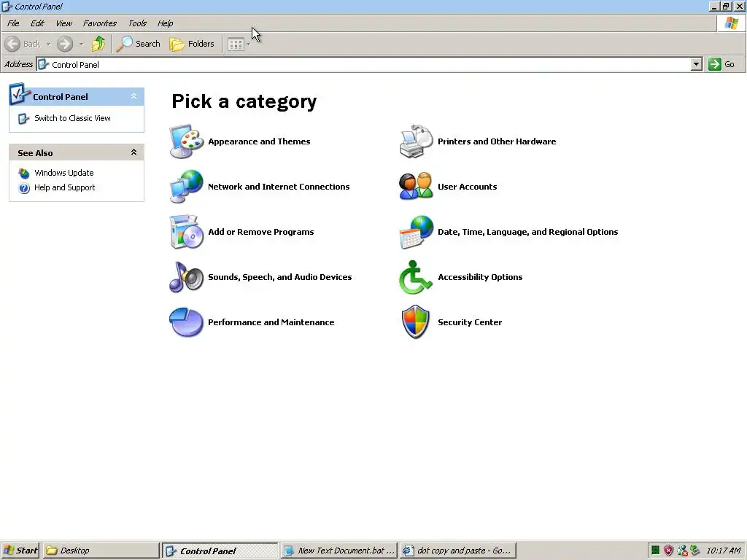747x560 pixels.
Task: Click the Appearance and Themes link
Action: (259, 141)
